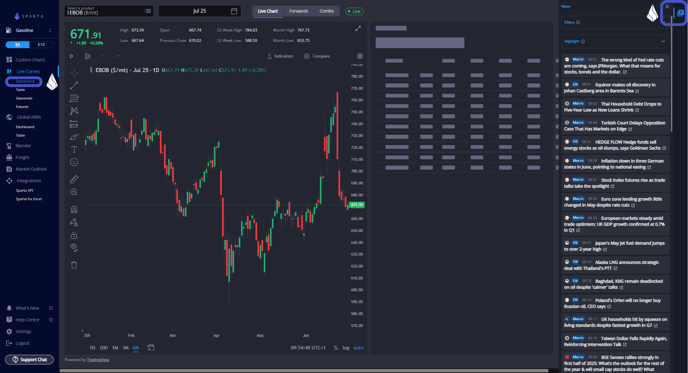
Task: Open Seasonals under Live Curves
Action: 24,98
